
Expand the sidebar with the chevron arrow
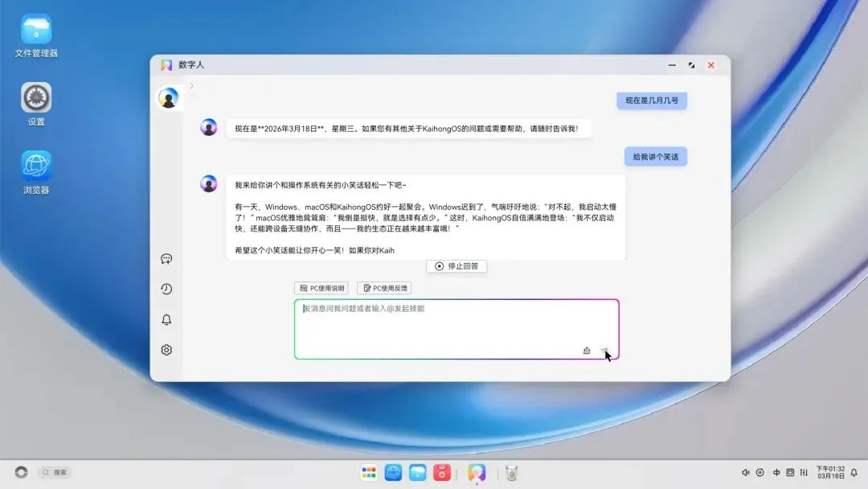tap(191, 86)
